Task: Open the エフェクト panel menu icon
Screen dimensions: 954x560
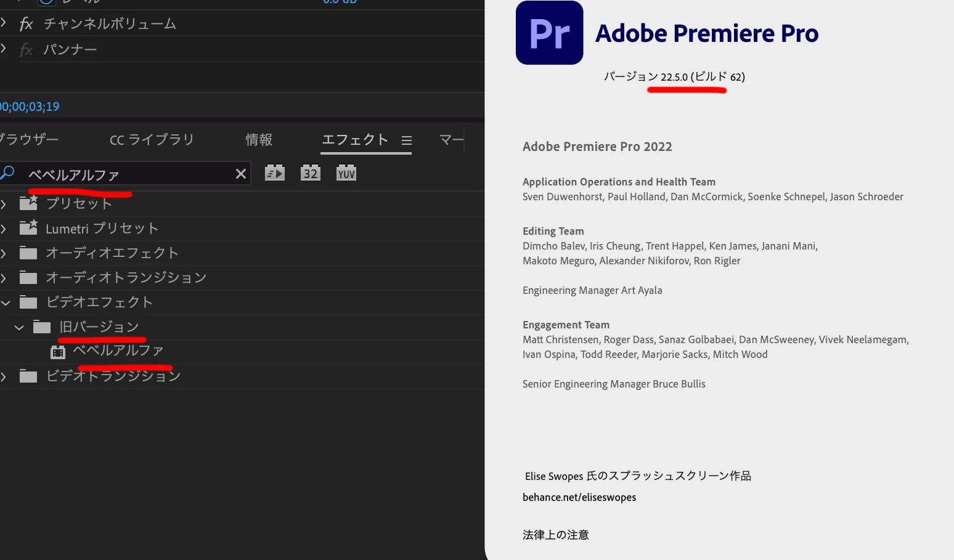Action: [x=407, y=140]
